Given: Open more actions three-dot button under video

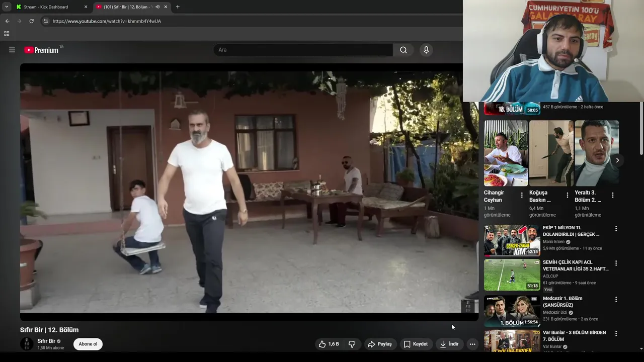Looking at the screenshot, I should pos(472,344).
